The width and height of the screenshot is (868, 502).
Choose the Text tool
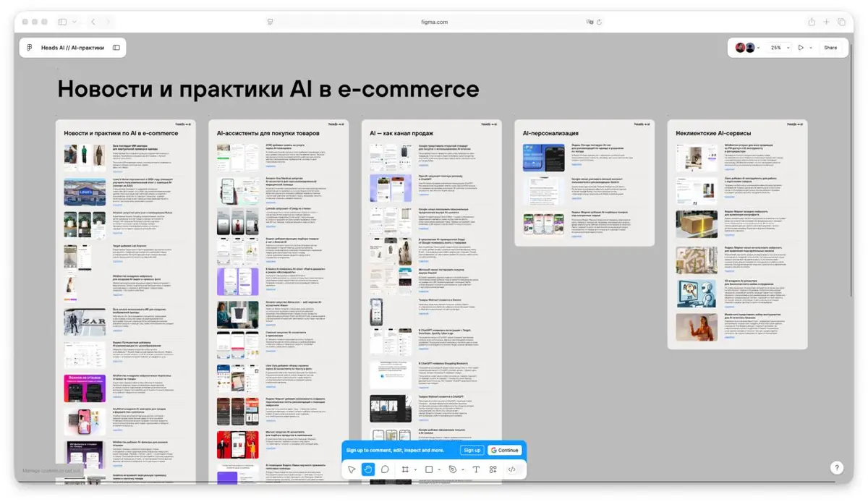coord(476,469)
